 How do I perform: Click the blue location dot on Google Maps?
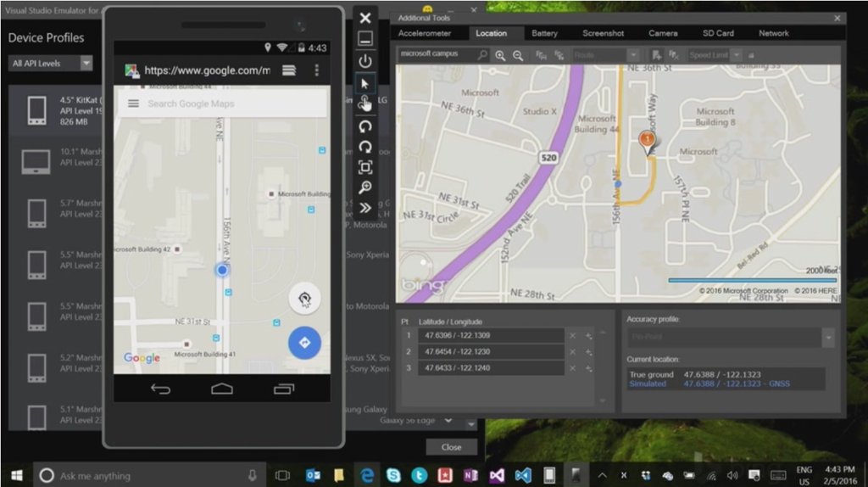(222, 271)
